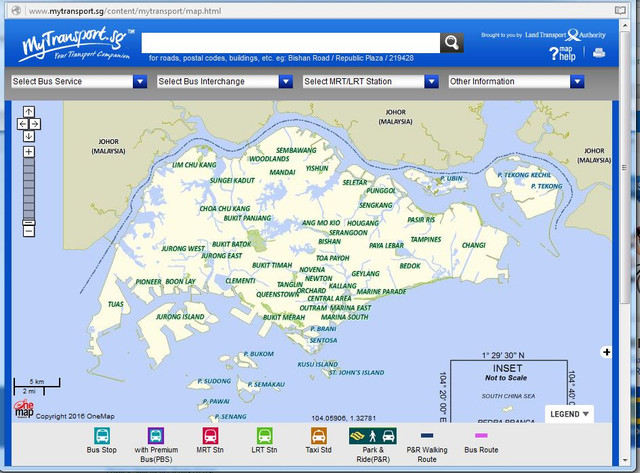Click the Taxi Std legend icon
This screenshot has height=473, width=640.
coord(318,435)
